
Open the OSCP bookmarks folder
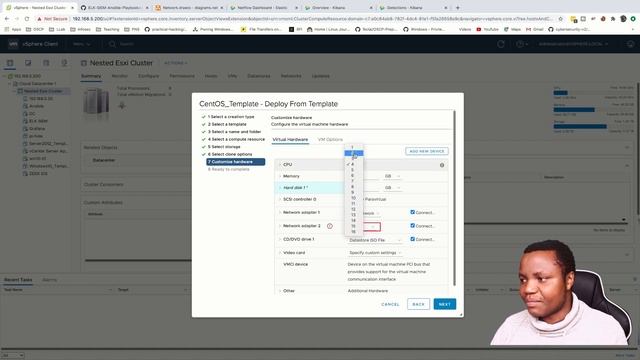click(35, 29)
